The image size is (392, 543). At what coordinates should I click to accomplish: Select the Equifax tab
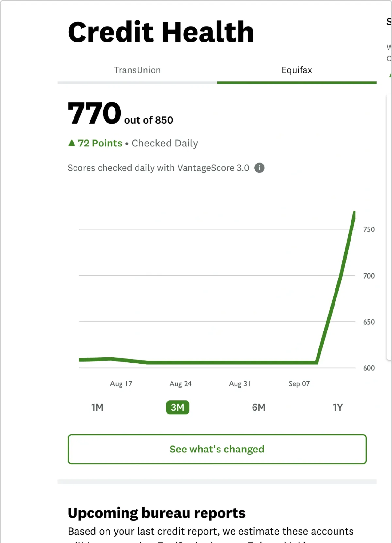tap(297, 70)
